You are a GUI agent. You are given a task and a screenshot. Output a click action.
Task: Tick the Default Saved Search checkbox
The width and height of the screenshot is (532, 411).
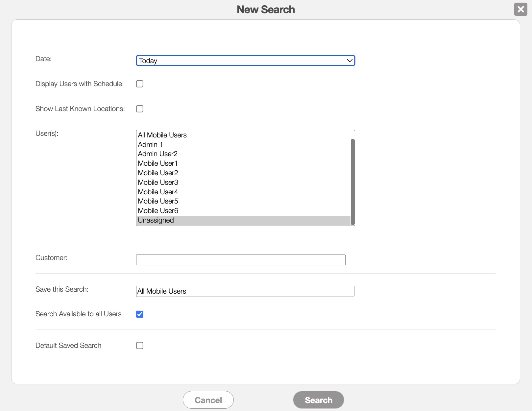[140, 346]
